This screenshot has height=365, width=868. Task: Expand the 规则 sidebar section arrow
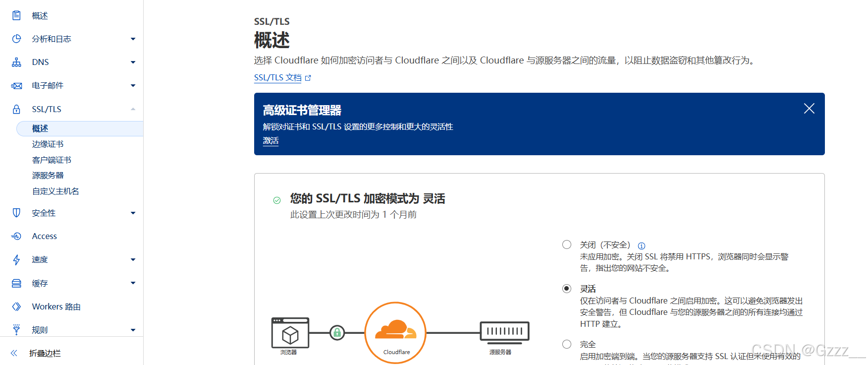(x=133, y=330)
